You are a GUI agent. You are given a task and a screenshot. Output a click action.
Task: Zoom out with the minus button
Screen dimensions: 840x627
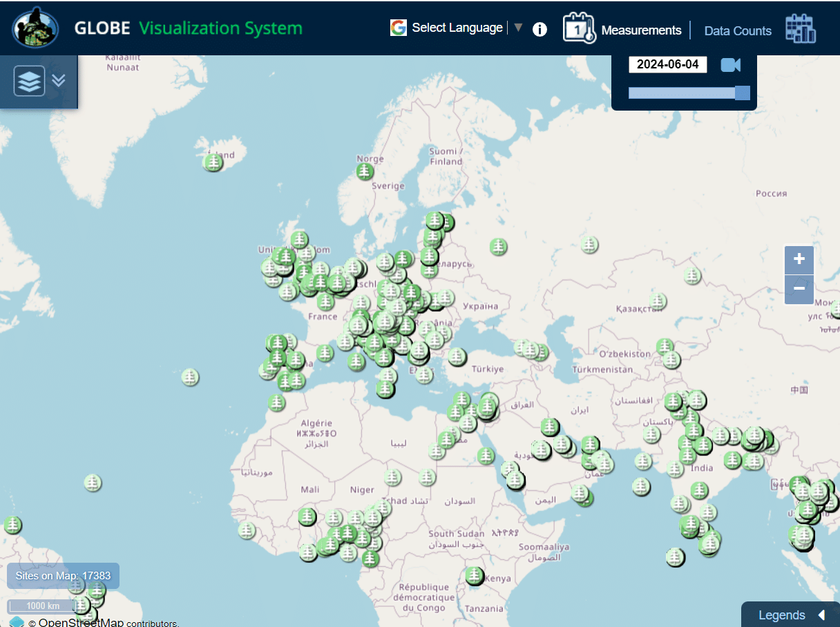[x=799, y=289]
